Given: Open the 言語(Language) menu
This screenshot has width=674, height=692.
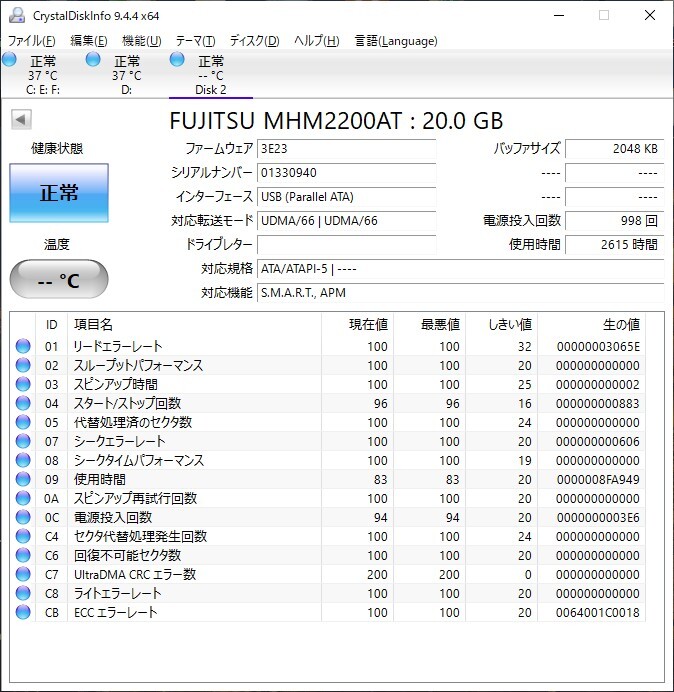Looking at the screenshot, I should 396,41.
